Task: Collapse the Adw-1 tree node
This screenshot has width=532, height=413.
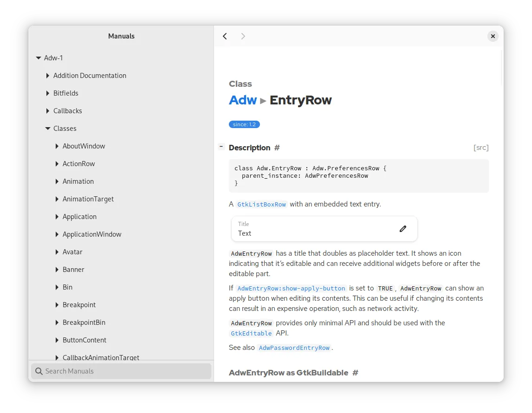Action: [39, 58]
